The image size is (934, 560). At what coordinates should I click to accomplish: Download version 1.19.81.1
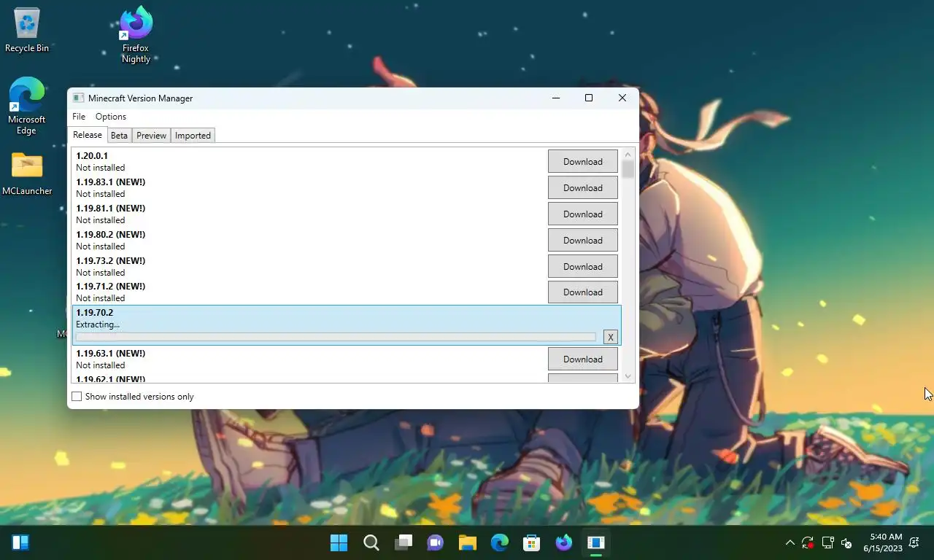(x=583, y=214)
